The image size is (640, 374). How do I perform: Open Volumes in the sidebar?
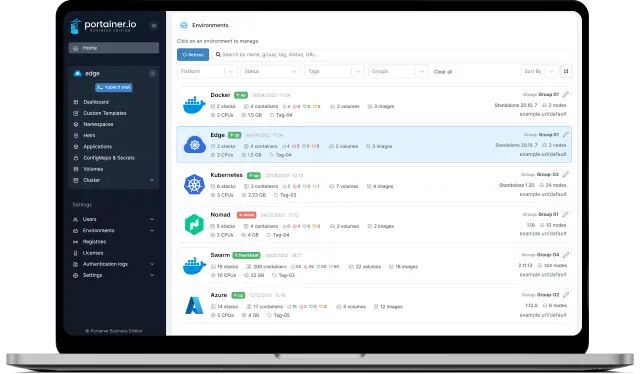[x=93, y=169]
